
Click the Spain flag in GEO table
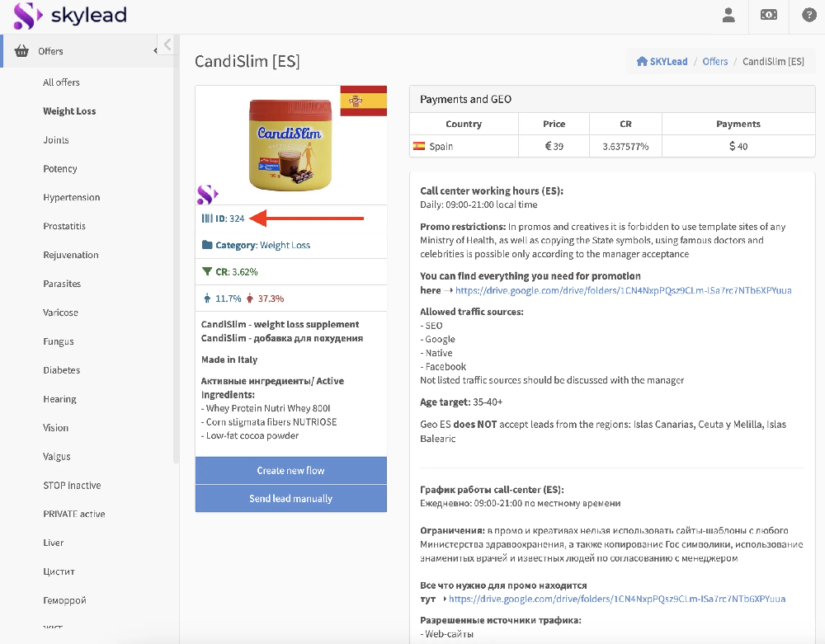(419, 146)
